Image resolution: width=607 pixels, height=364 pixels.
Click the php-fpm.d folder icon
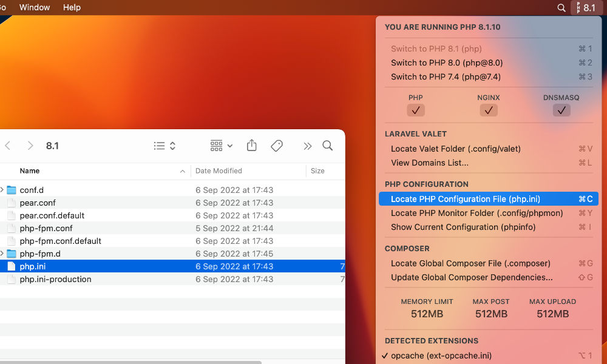[x=12, y=254]
